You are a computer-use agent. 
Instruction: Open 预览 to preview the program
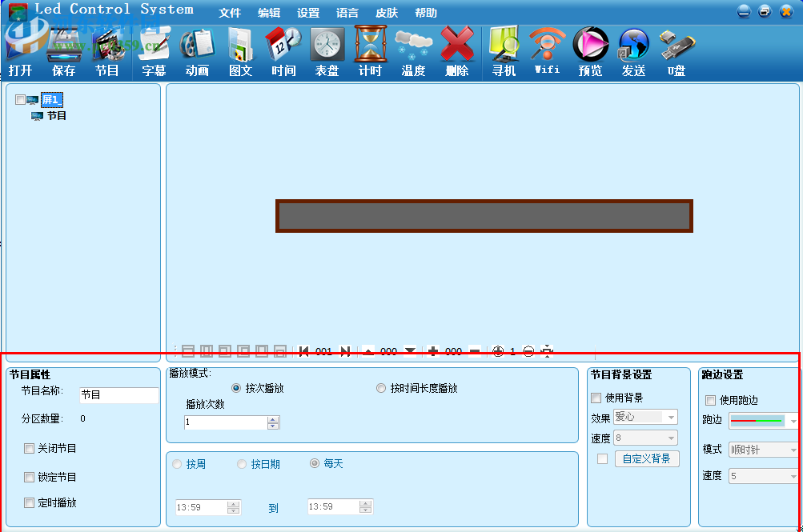pos(590,50)
